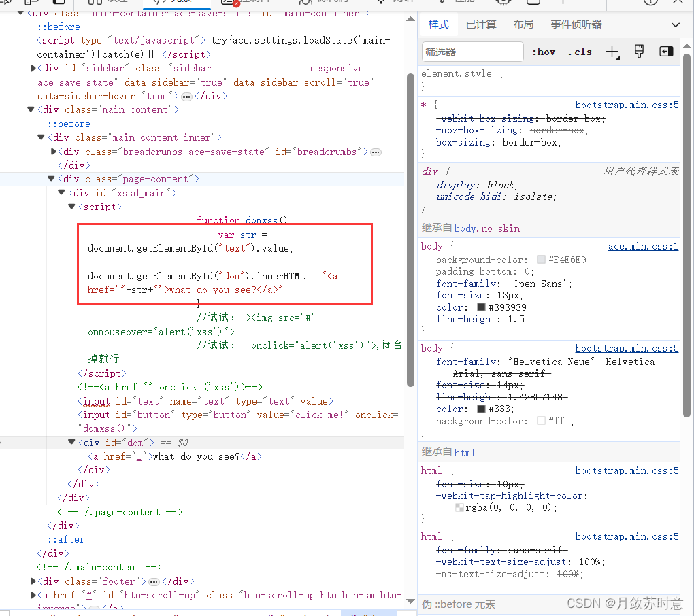Collapse the page-content div node
Screen dimensions: 694x616
(51, 179)
